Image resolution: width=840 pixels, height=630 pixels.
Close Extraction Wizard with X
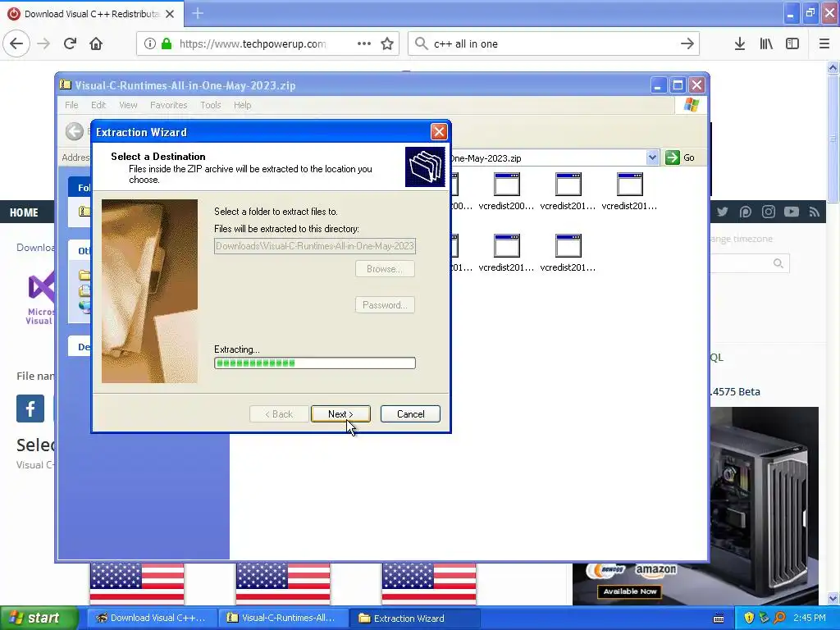pos(439,132)
